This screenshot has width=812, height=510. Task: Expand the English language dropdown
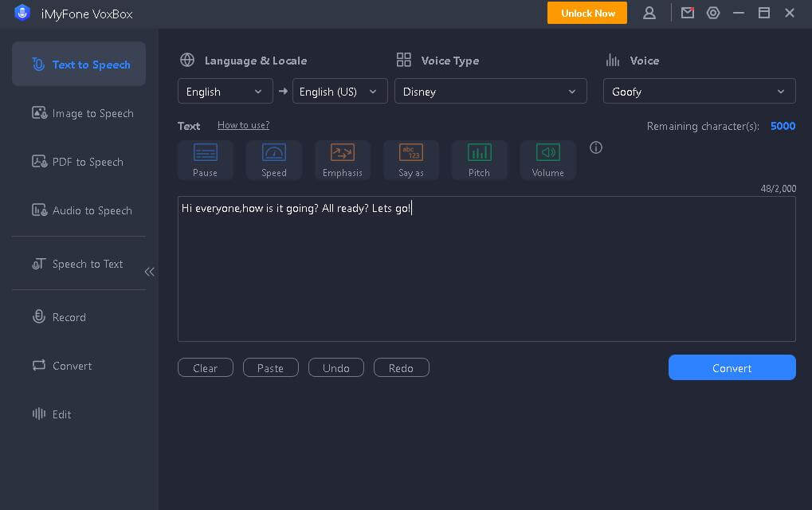point(225,92)
